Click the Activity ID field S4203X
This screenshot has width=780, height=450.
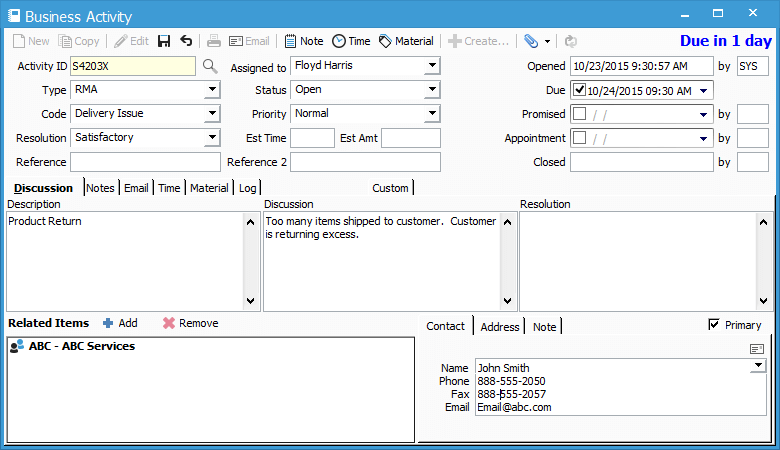133,66
